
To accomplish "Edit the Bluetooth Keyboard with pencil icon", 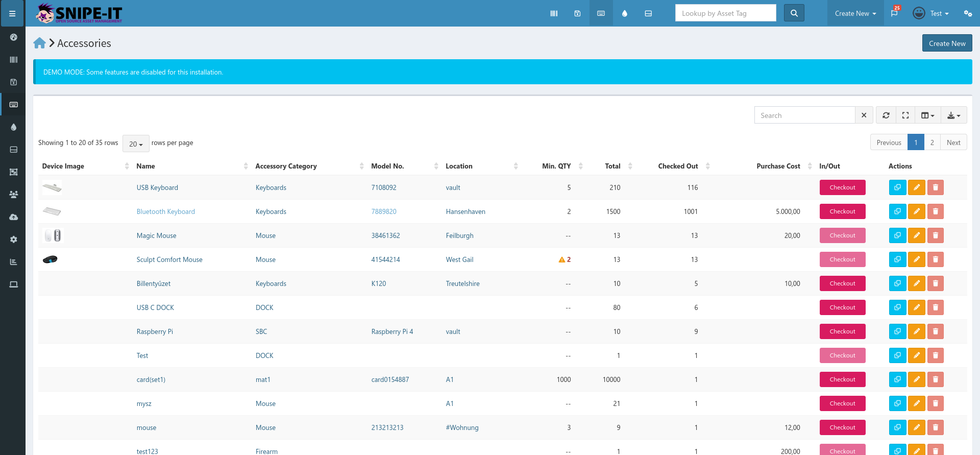I will pos(917,211).
